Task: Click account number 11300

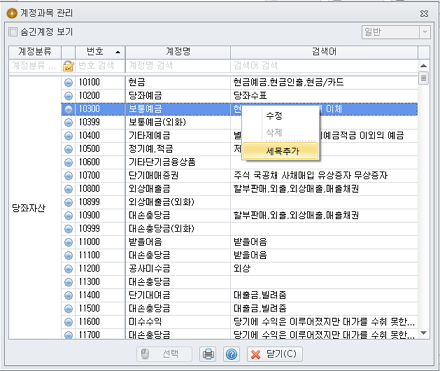Action: pos(100,282)
